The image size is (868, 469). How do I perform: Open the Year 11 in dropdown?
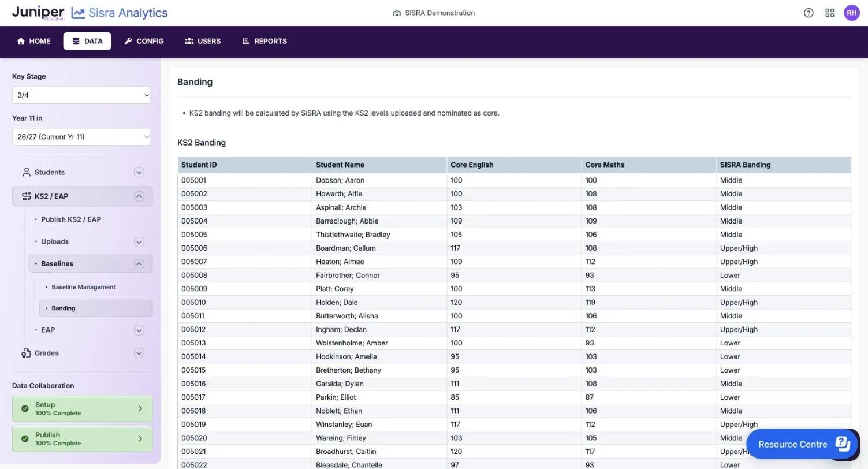(81, 137)
